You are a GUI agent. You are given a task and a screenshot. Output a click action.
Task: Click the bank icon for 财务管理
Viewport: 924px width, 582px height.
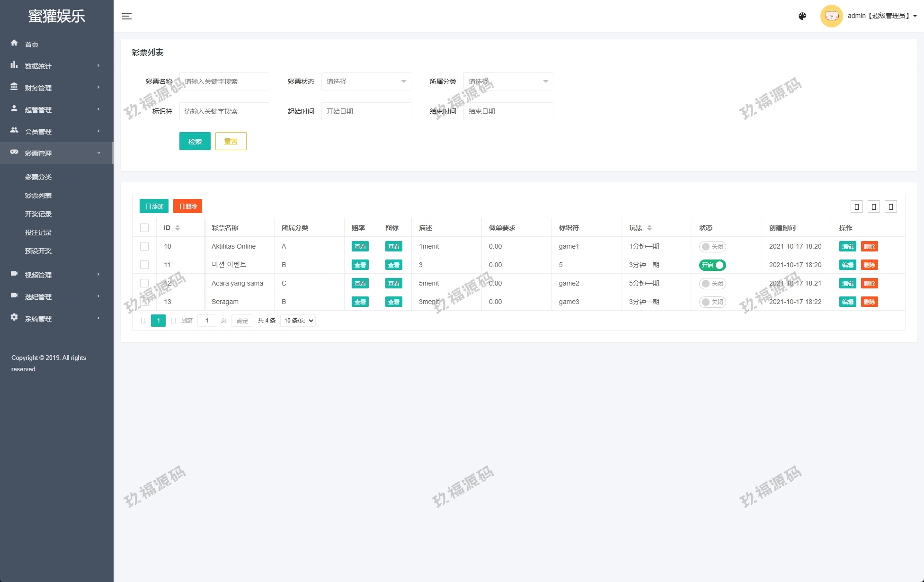[14, 87]
